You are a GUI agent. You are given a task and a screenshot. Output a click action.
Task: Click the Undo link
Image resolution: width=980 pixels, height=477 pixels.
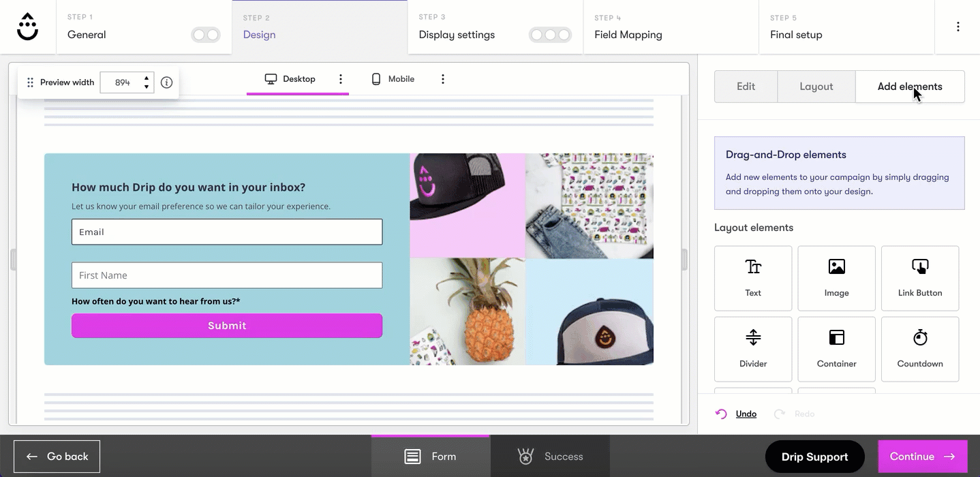pyautogui.click(x=746, y=414)
